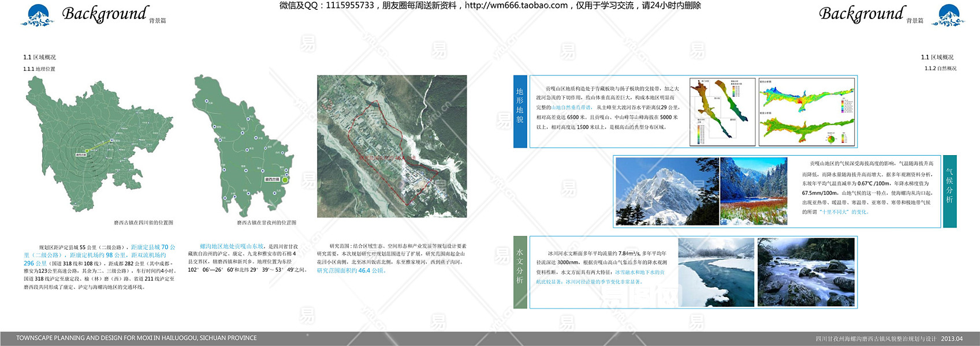Viewport: 980px width, 346px height.
Task: Select the green 水文分析 side label
Action: click(x=520, y=272)
